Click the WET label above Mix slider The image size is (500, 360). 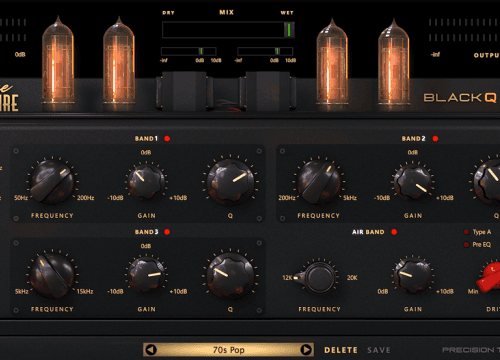click(287, 13)
